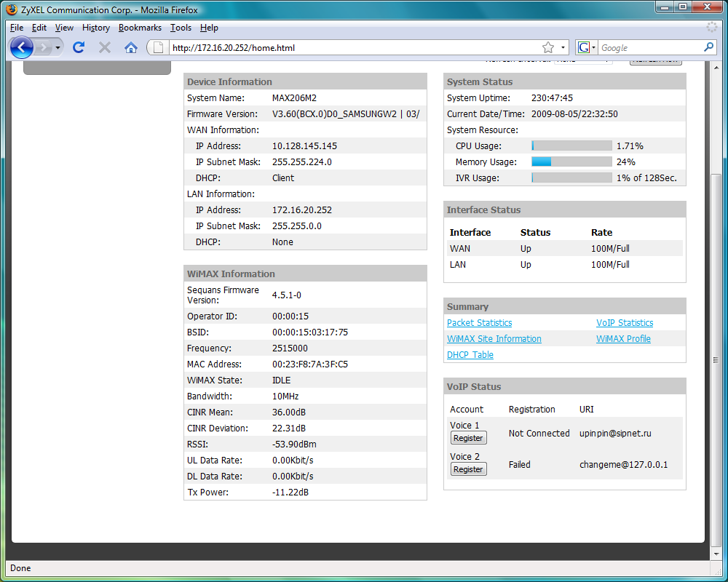Screen dimensions: 728x582
Task: Click the vertical scrollbar thumb
Action: coord(716,359)
